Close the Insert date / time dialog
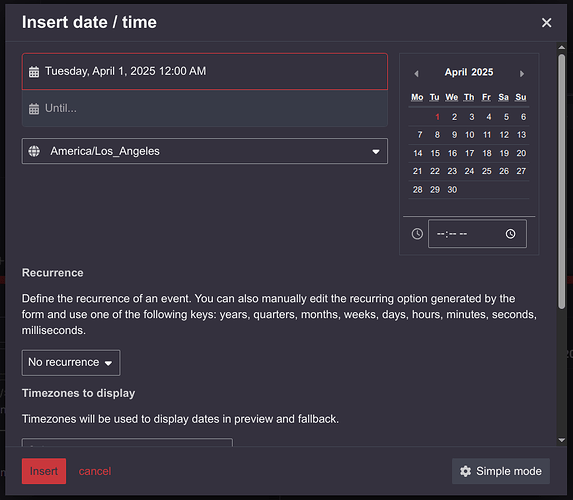The height and width of the screenshot is (500, 573). [546, 23]
